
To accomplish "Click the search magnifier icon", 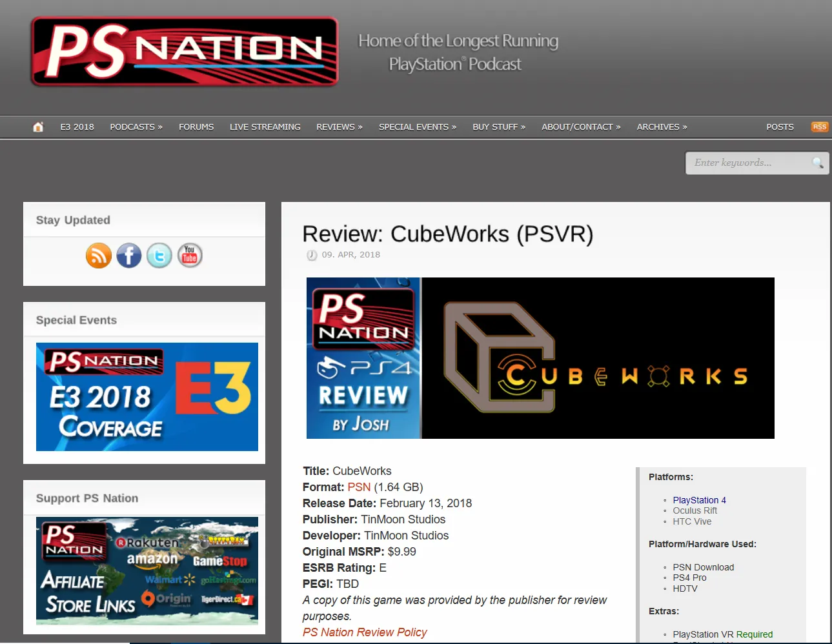I will 817,163.
